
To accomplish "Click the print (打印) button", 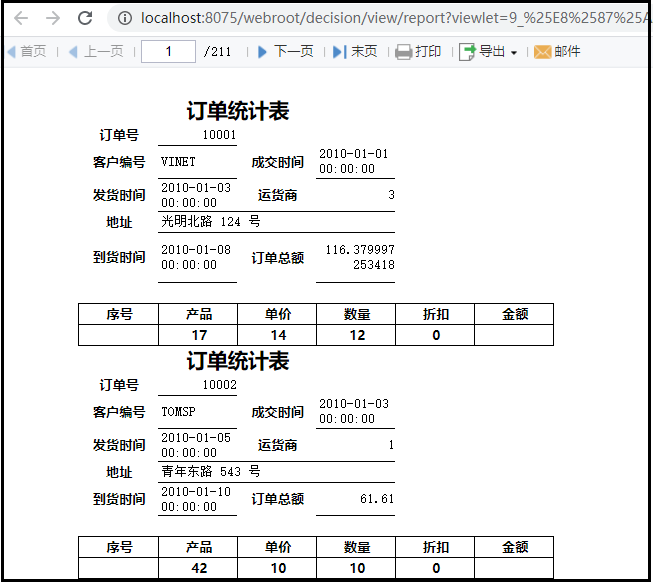I will click(418, 52).
